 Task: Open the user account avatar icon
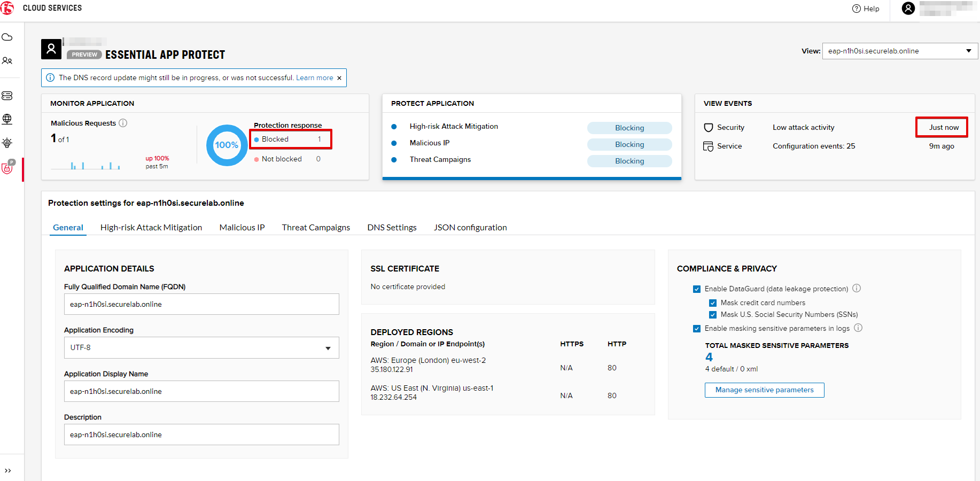coord(908,8)
